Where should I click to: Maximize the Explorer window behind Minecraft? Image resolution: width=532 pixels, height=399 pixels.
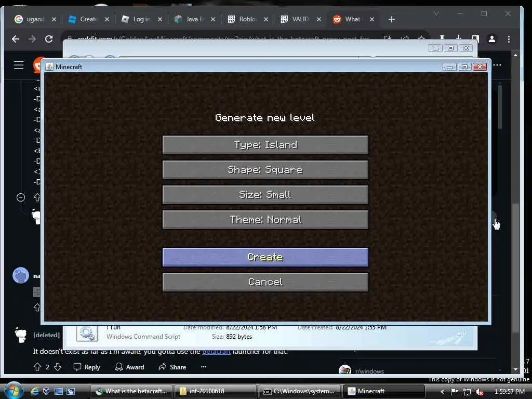[x=450, y=48]
